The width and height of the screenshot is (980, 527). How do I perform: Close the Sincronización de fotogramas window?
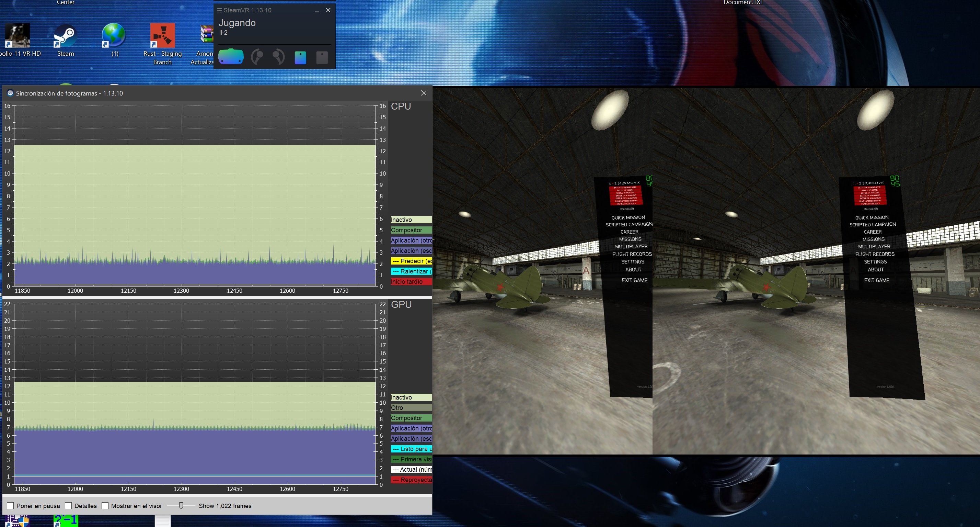[424, 93]
